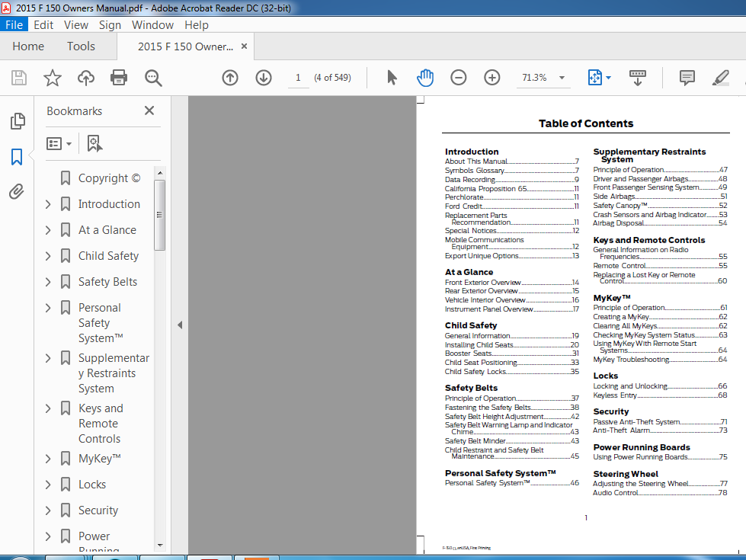
Task: Jump to the Child Safety bookmark
Action: click(x=108, y=256)
